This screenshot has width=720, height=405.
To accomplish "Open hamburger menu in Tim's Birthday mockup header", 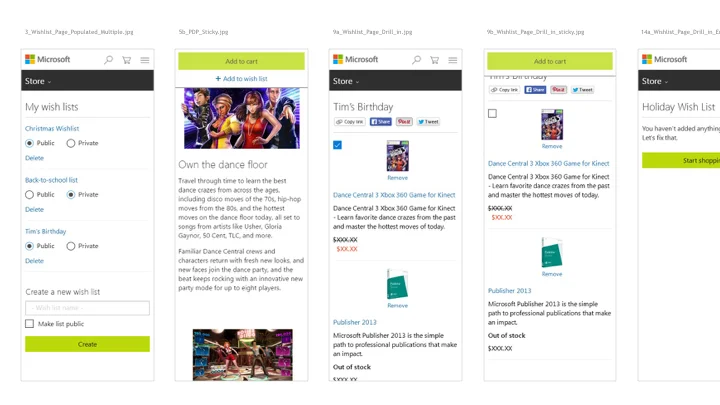I will 453,60.
